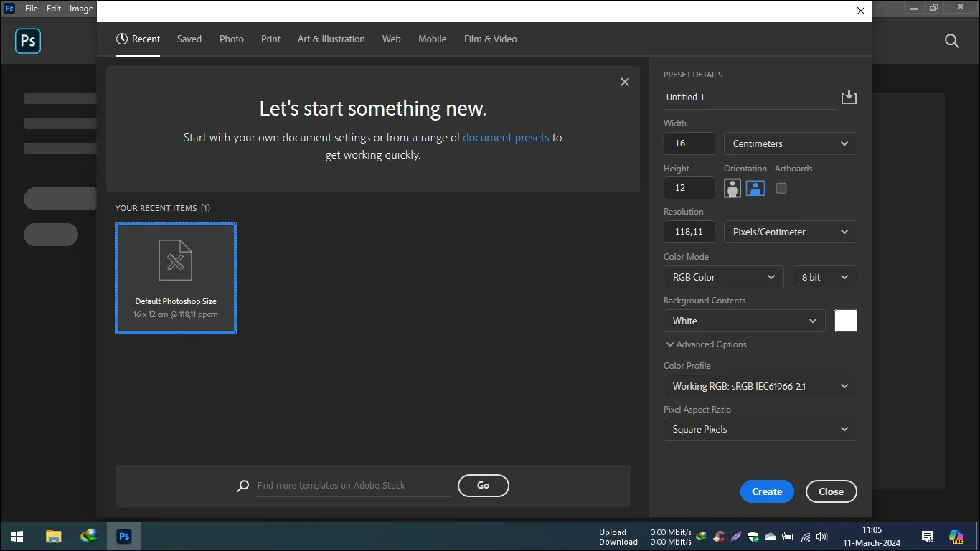The image size is (980, 551).
Task: Create the new document
Action: pyautogui.click(x=767, y=491)
